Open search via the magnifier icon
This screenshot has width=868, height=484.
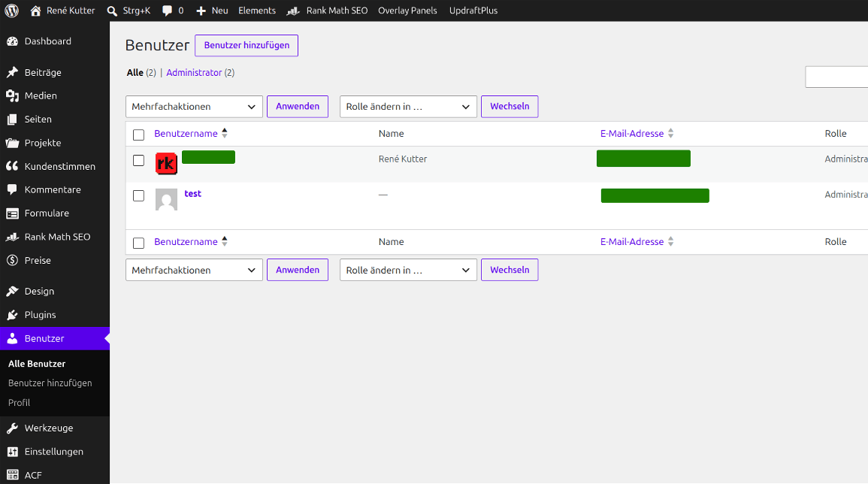click(x=112, y=11)
